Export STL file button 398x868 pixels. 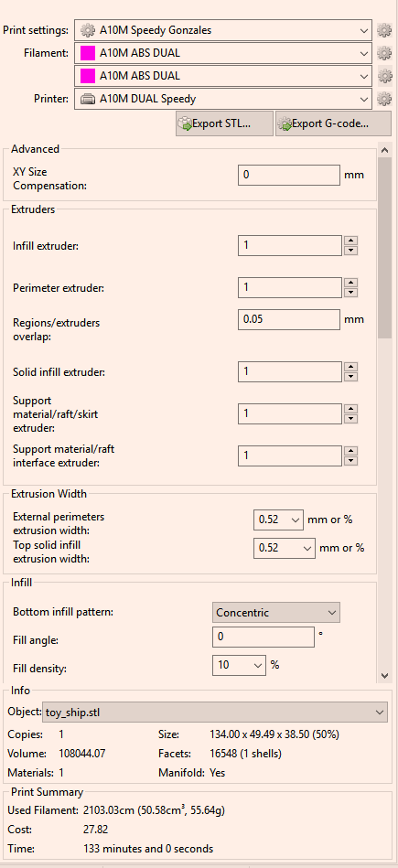(x=225, y=123)
